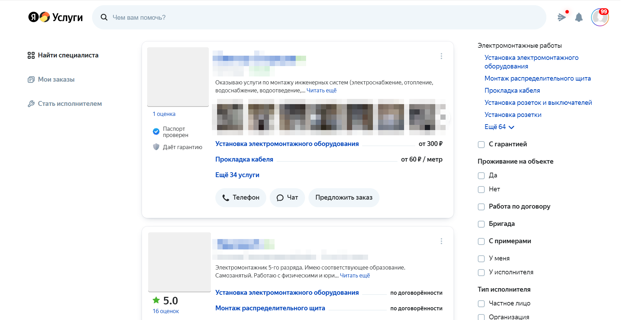
Task: Select 'Частное лицо' under Тип исполнителя
Action: point(481,303)
